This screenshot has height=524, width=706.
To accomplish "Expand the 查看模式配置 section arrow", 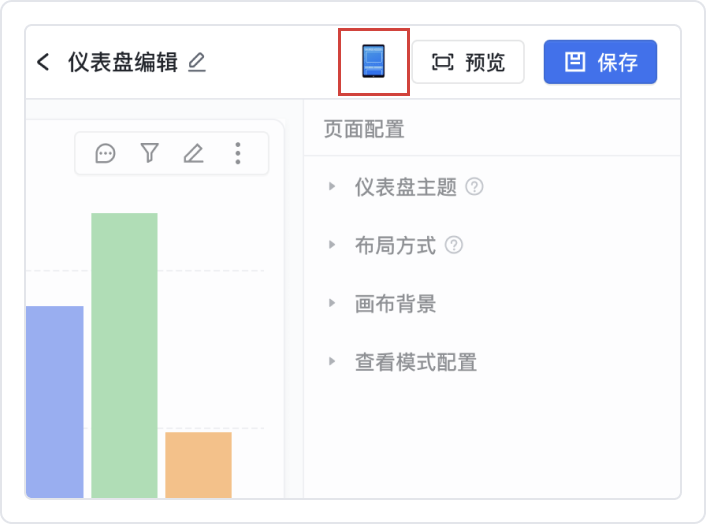I will click(x=332, y=361).
